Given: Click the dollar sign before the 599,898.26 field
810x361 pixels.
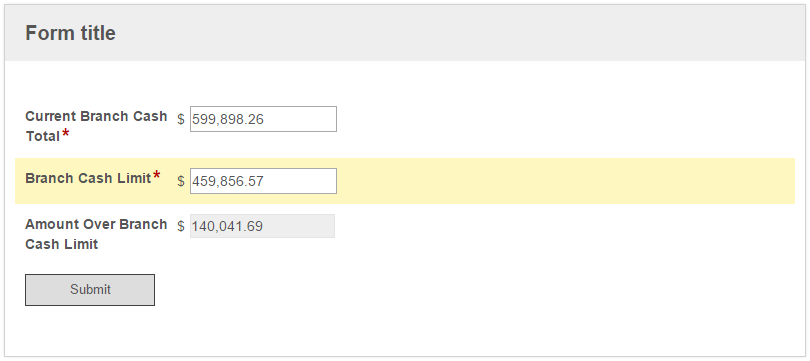Looking at the screenshot, I should click(x=181, y=119).
